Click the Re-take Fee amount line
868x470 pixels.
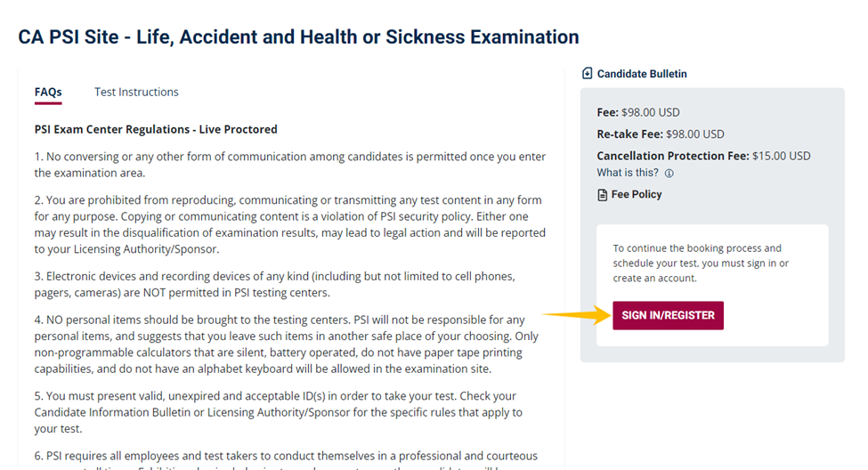point(661,134)
